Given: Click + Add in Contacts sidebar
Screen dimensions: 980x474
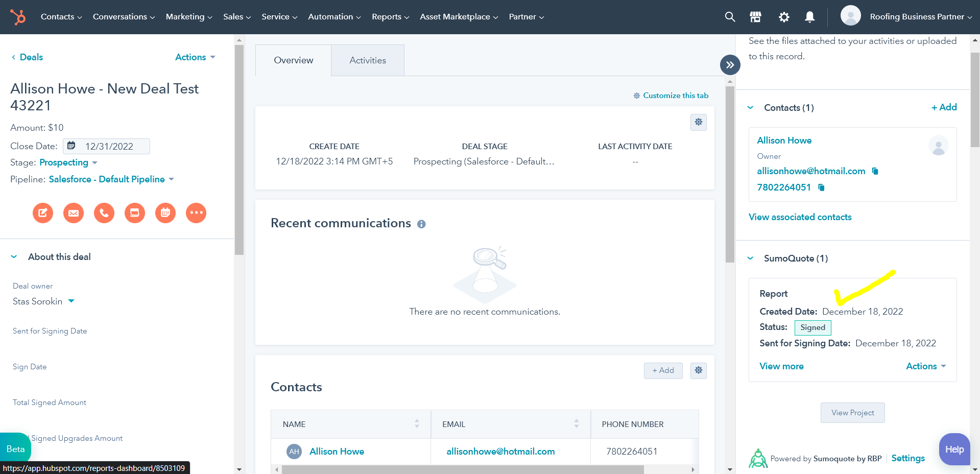Looking at the screenshot, I should [x=944, y=107].
